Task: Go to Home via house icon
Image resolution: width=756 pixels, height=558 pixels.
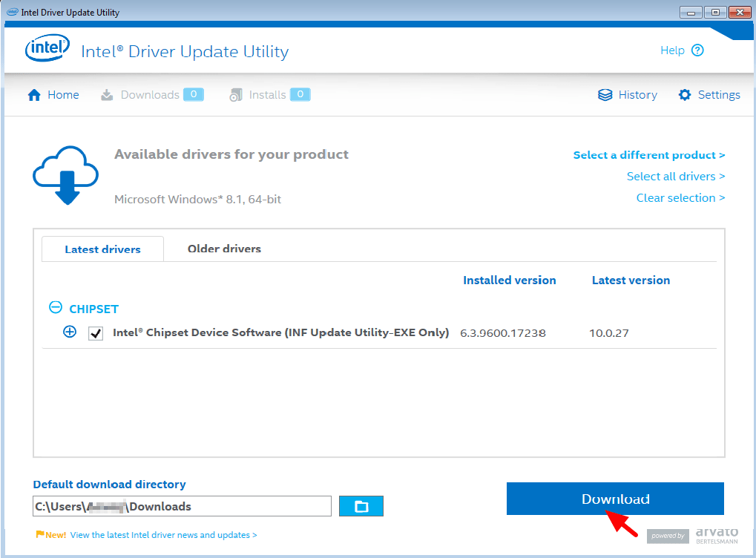Action: (34, 95)
